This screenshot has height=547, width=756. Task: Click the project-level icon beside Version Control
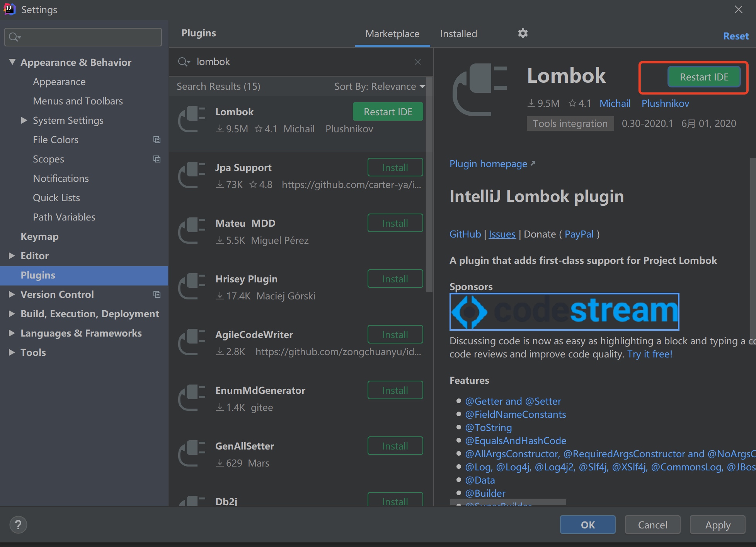[157, 294]
